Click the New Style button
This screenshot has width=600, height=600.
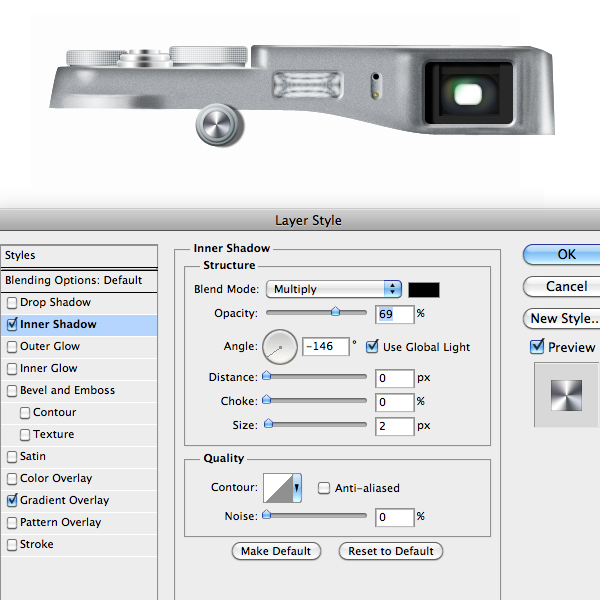point(562,318)
